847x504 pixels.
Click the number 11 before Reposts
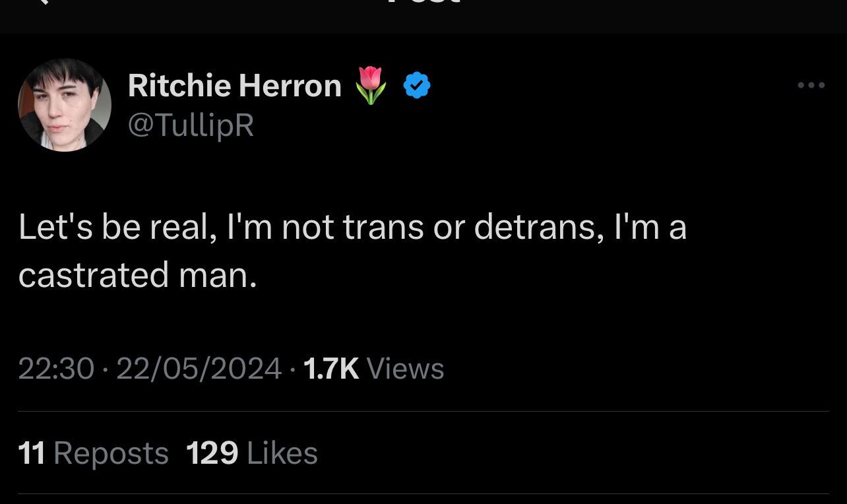pos(32,453)
